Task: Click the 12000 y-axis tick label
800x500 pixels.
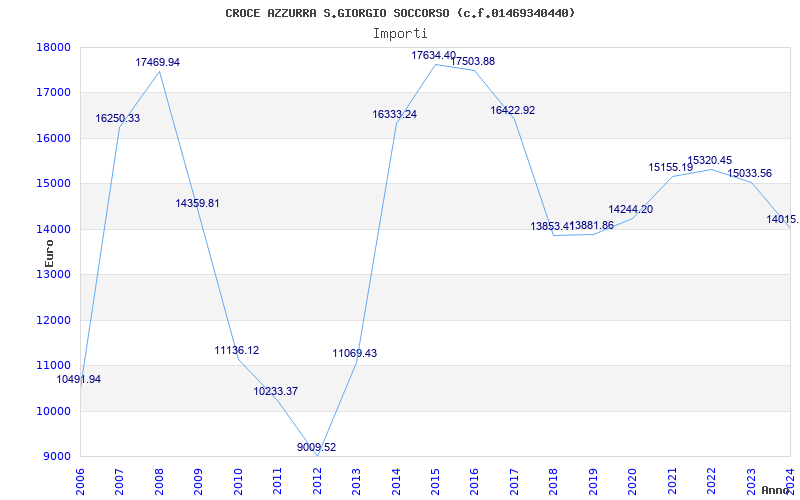Action: tap(53, 320)
